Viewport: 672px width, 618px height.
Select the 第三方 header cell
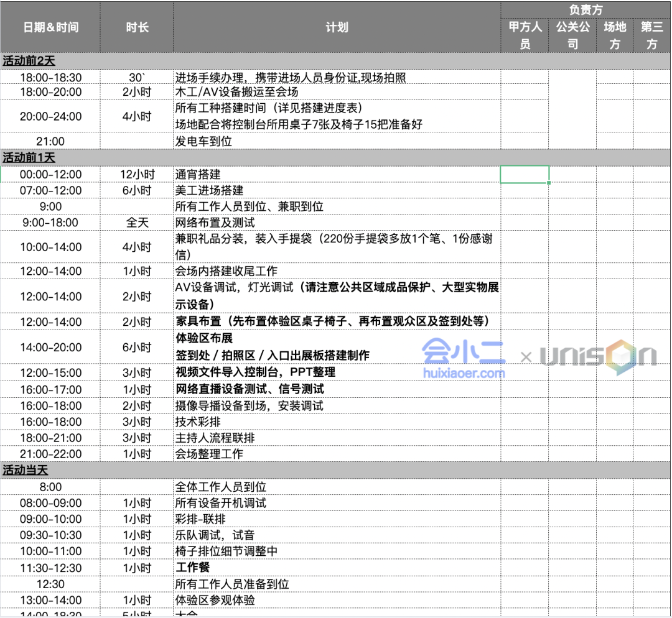click(651, 35)
